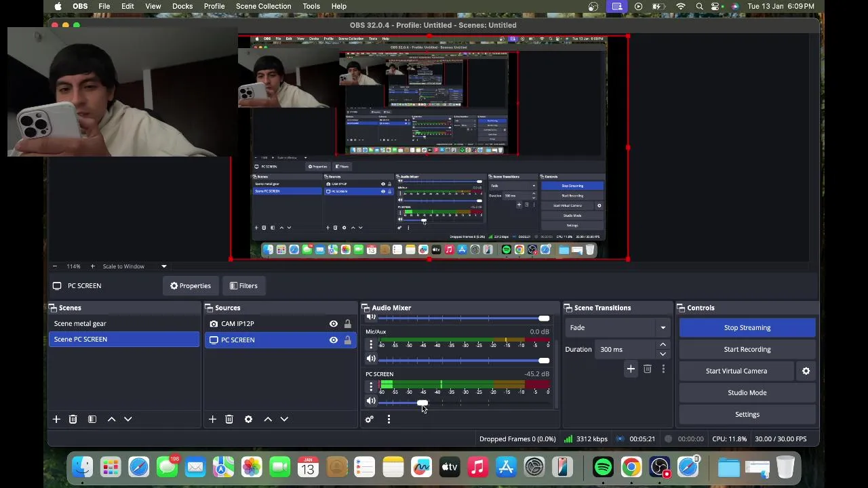Image resolution: width=868 pixels, height=488 pixels.
Task: Move the selected scene down
Action: pyautogui.click(x=128, y=420)
